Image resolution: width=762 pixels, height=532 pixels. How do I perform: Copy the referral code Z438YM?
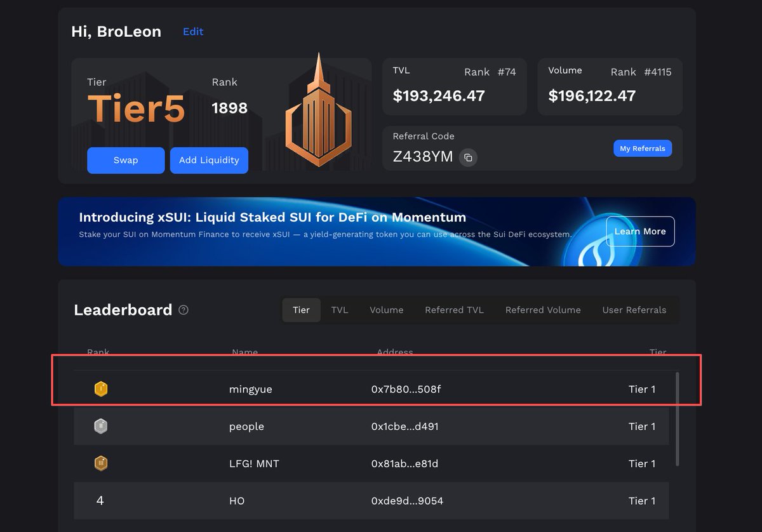468,157
